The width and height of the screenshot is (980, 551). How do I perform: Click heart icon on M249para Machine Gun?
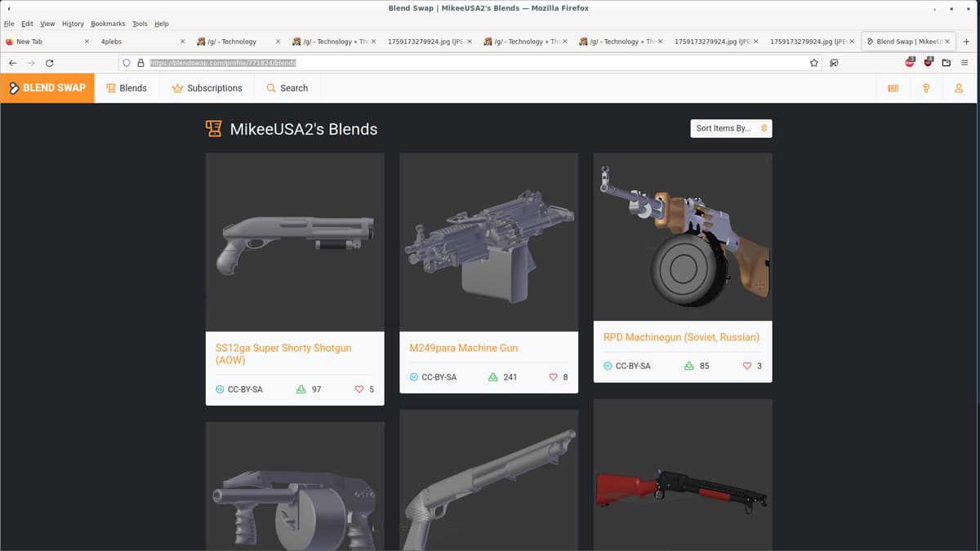(x=553, y=377)
